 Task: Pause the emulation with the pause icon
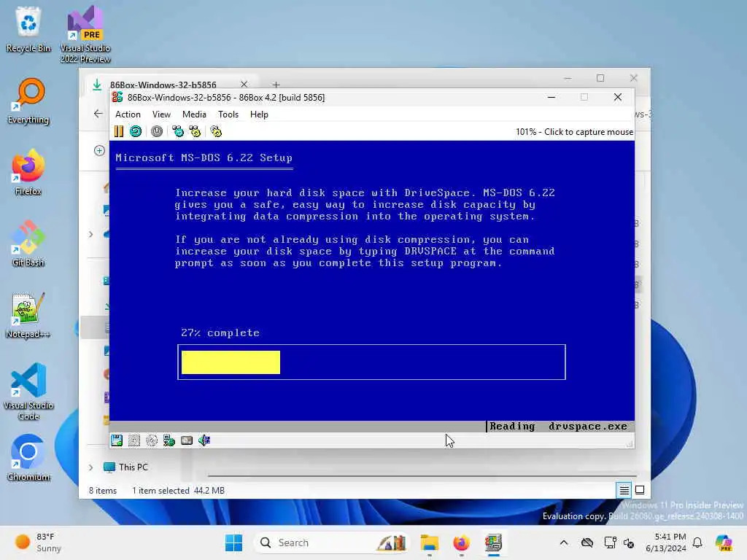[x=119, y=131]
